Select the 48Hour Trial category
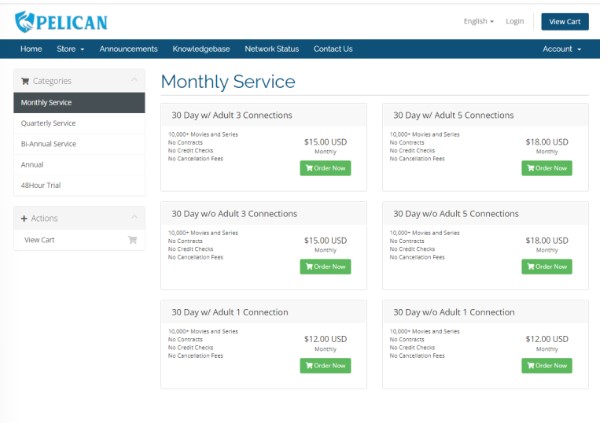611x423 pixels. click(41, 185)
